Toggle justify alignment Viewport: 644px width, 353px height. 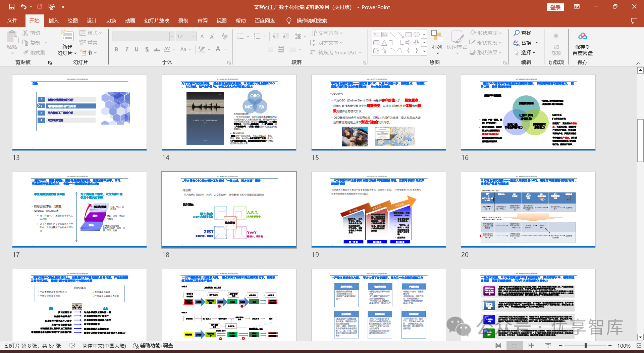[271, 49]
